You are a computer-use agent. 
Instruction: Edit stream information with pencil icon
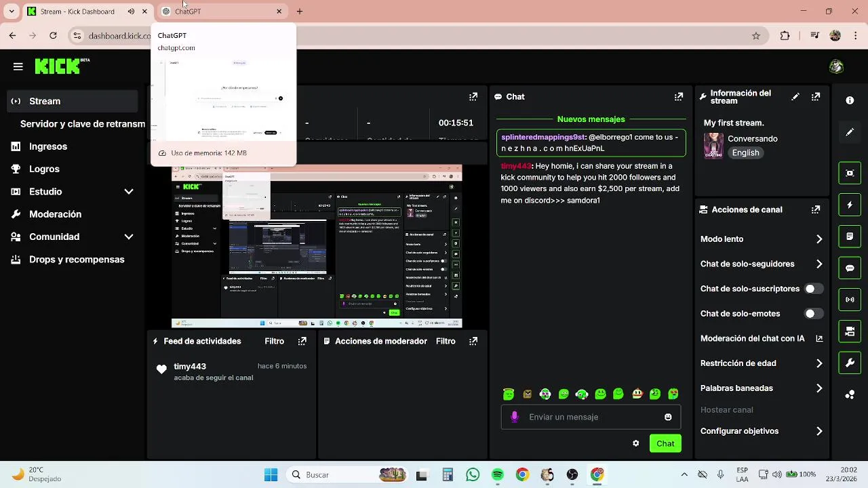click(795, 97)
